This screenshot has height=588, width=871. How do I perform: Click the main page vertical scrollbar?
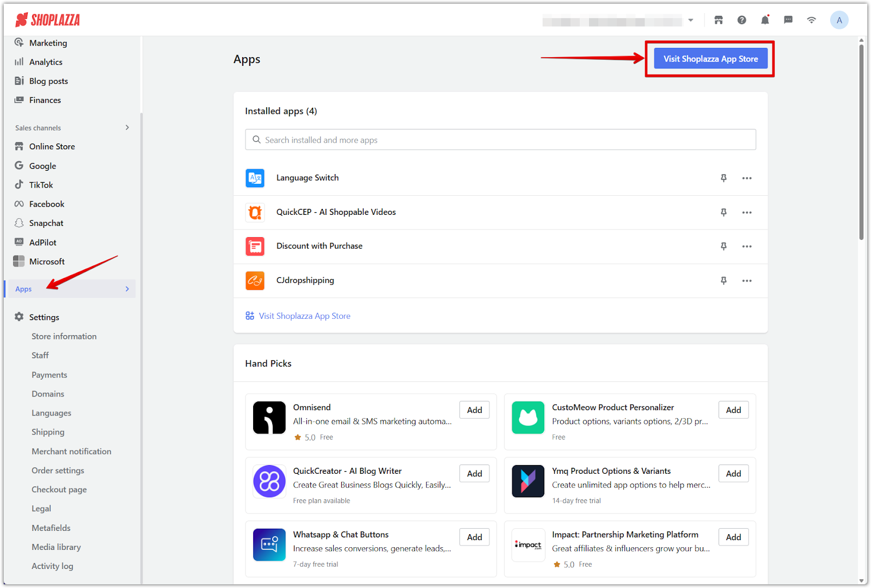pyautogui.click(x=861, y=141)
